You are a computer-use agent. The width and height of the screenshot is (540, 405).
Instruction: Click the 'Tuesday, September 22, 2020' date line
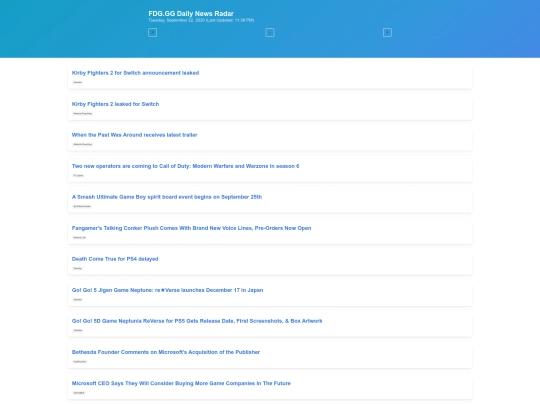click(201, 20)
